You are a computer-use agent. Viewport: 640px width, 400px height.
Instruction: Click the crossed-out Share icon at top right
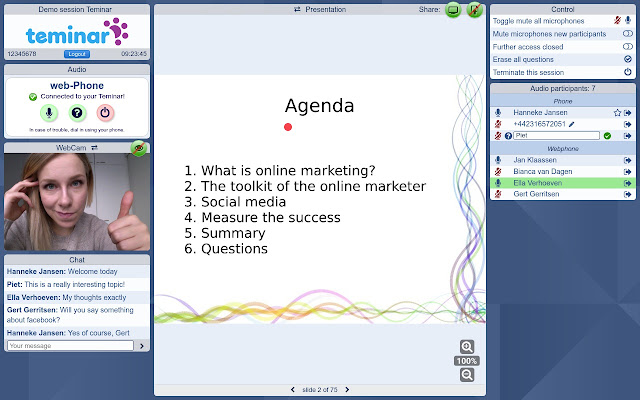[x=474, y=10]
